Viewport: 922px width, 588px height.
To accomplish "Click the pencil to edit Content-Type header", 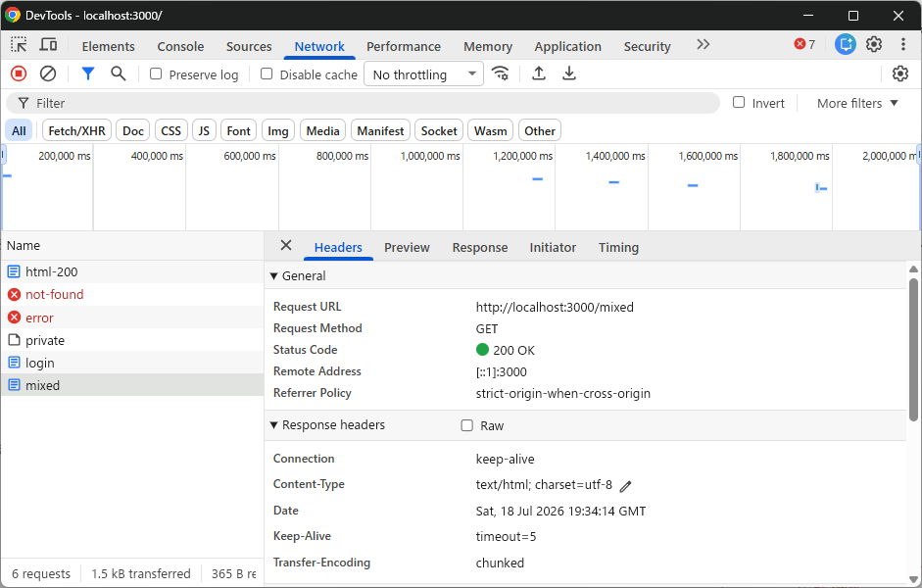I will click(x=626, y=486).
